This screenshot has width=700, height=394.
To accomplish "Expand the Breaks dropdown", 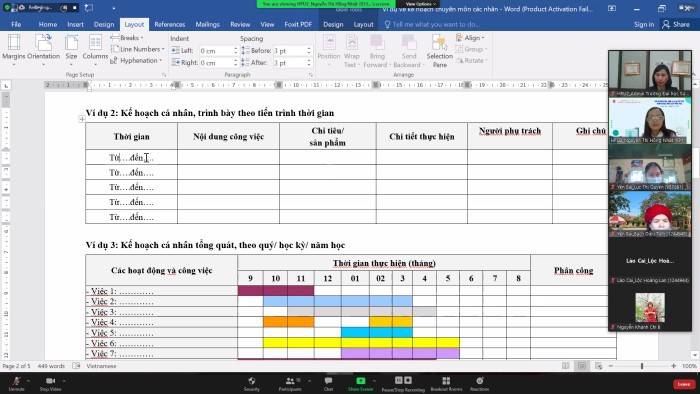I will tap(127, 38).
